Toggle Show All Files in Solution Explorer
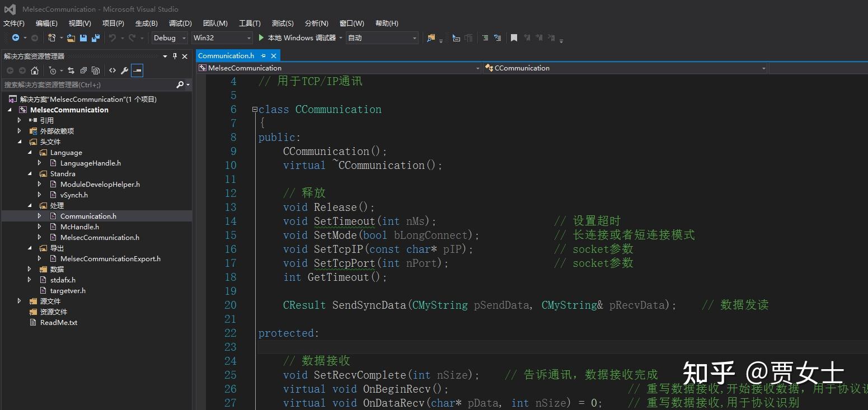The width and height of the screenshot is (868, 410). (95, 70)
